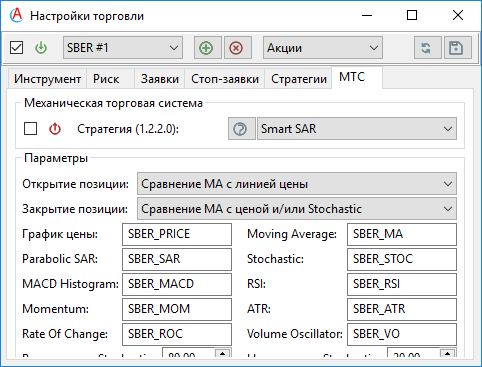Click the application logo in title bar
The height and width of the screenshot is (367, 482).
tap(16, 15)
